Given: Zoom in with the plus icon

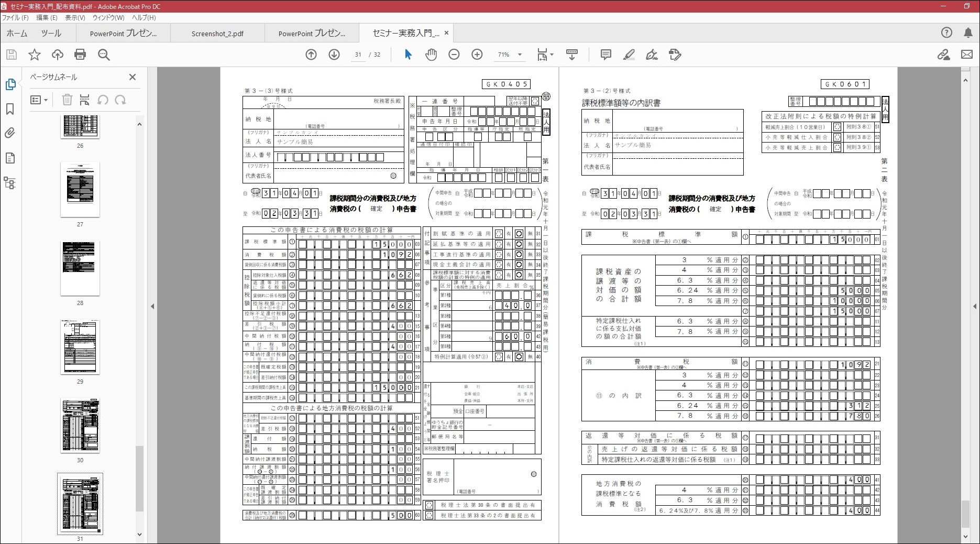Looking at the screenshot, I should click(477, 55).
